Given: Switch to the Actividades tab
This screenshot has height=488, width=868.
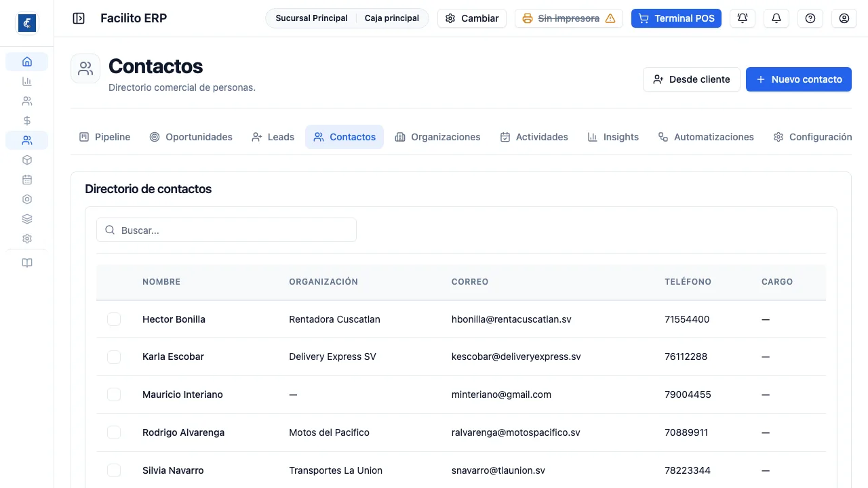Looking at the screenshot, I should click(534, 137).
